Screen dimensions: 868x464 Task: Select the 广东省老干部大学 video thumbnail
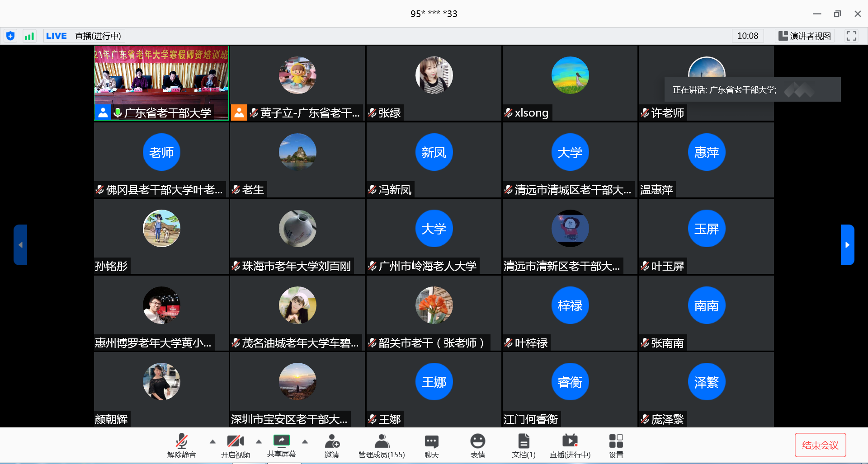pos(161,83)
